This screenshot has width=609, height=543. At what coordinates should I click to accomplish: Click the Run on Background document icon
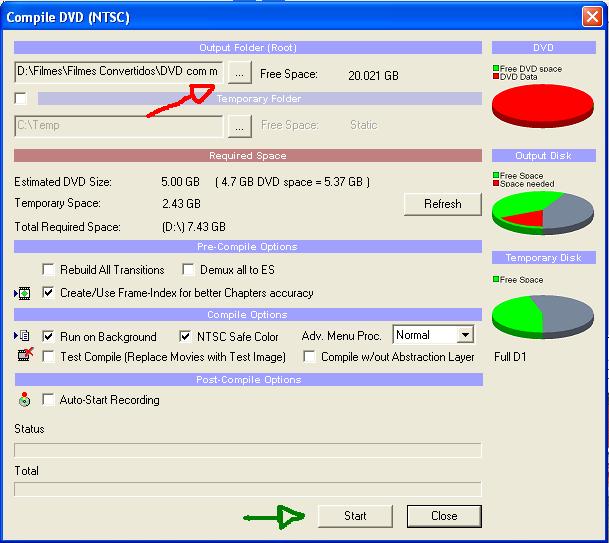click(24, 335)
